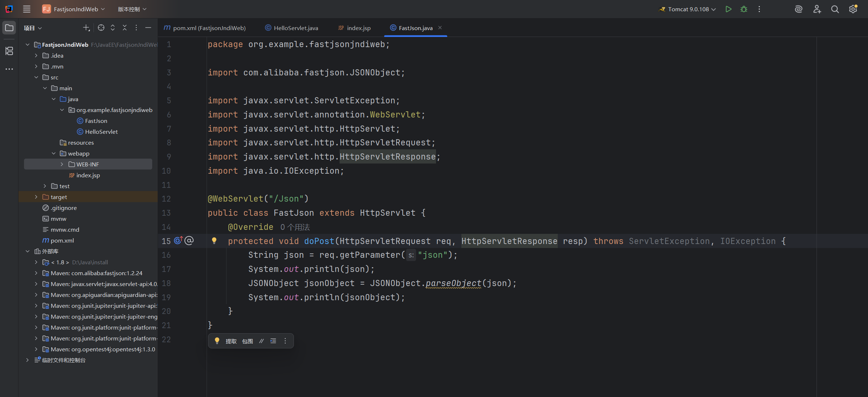Open the Structure tool window icon
This screenshot has width=868, height=397.
pyautogui.click(x=9, y=51)
